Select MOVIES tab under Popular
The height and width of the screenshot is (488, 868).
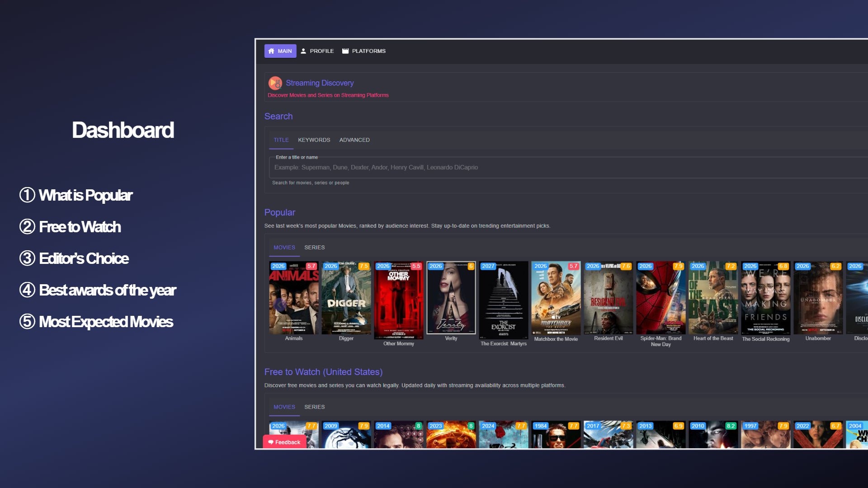click(x=284, y=248)
